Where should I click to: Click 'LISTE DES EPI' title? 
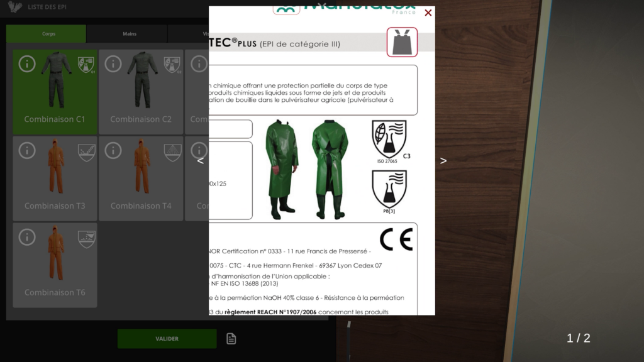47,7
